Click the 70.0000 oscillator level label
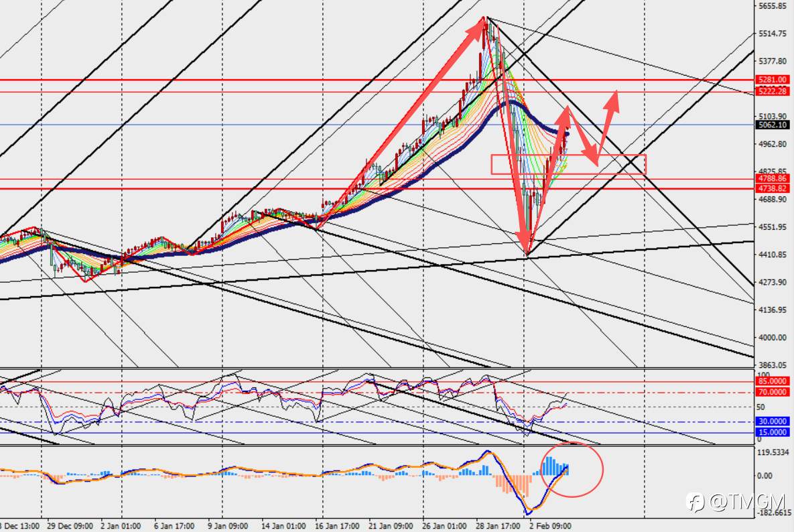This screenshot has height=532, width=794. coord(773,392)
